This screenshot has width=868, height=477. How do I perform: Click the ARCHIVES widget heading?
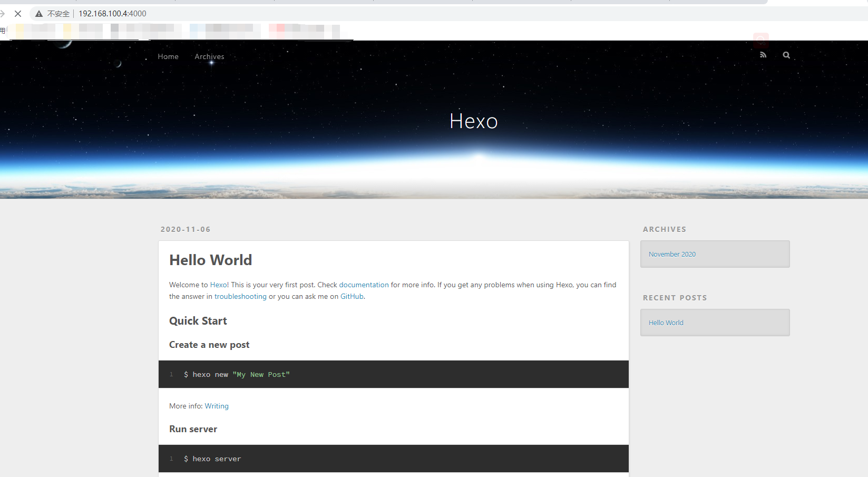point(665,229)
